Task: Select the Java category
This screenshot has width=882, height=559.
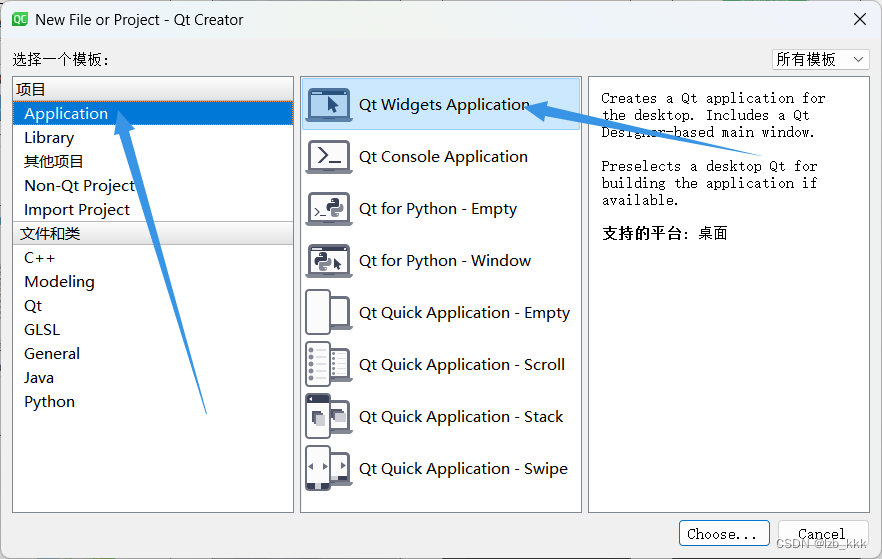Action: click(x=153, y=378)
